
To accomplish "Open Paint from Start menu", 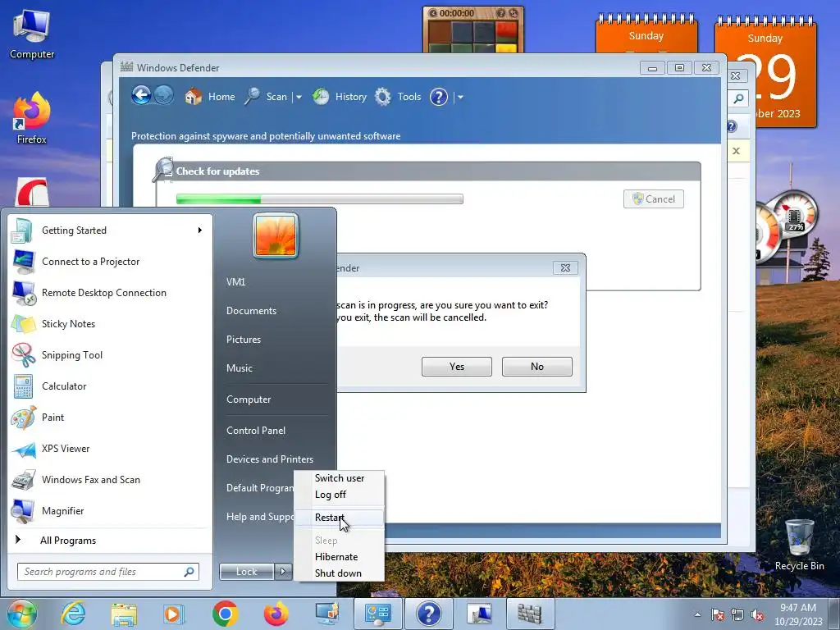I will tap(109, 418).
